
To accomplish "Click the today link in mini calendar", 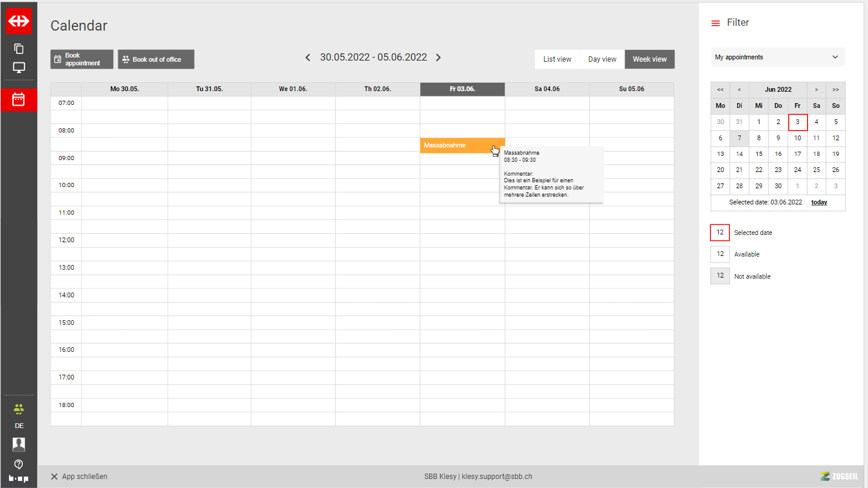I will tap(819, 203).
